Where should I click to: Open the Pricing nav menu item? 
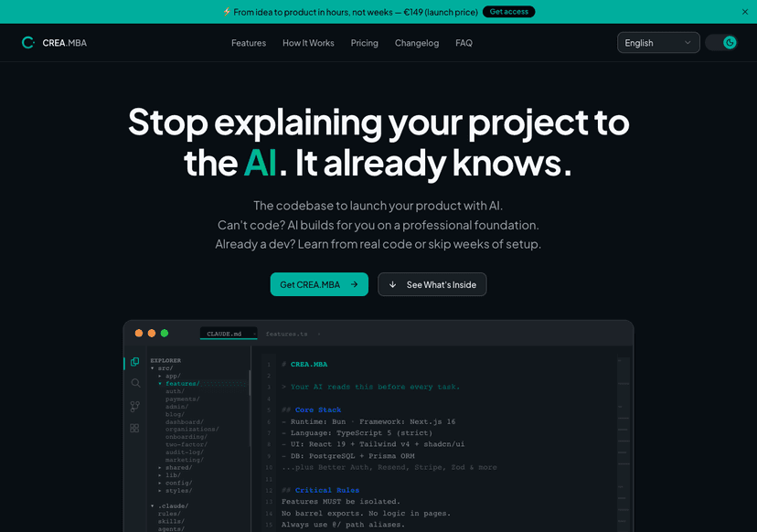[364, 43]
